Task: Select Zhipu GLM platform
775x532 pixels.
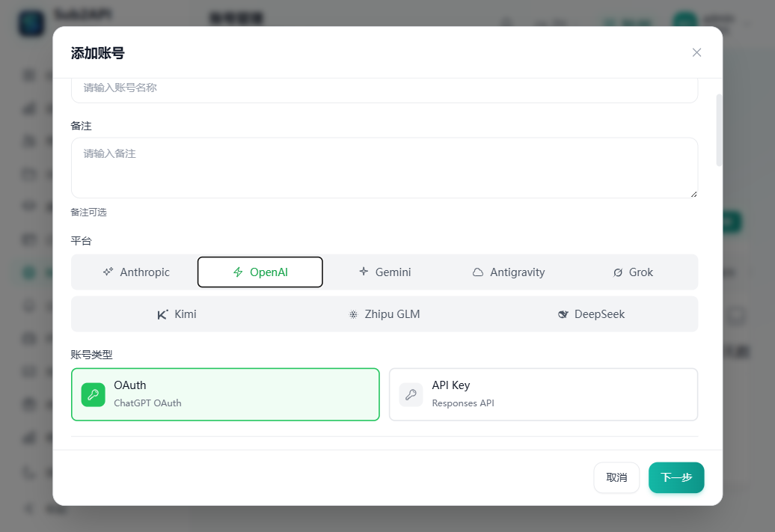Action: coord(384,314)
